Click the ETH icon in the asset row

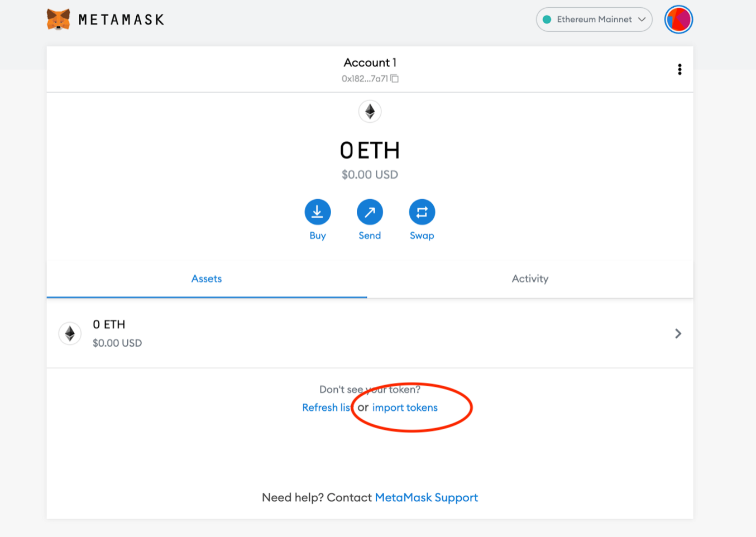pos(70,334)
